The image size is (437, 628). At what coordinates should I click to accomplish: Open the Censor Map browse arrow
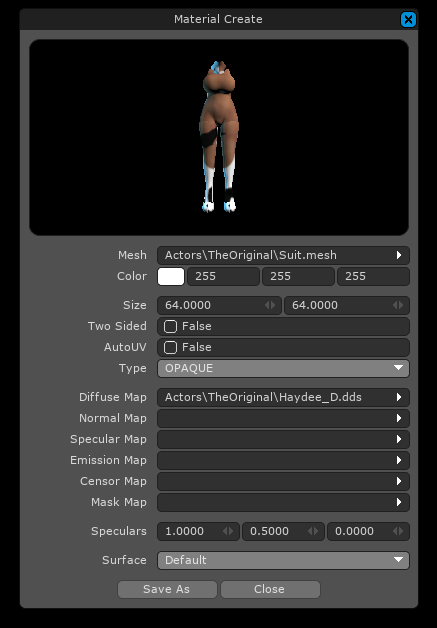(x=399, y=481)
